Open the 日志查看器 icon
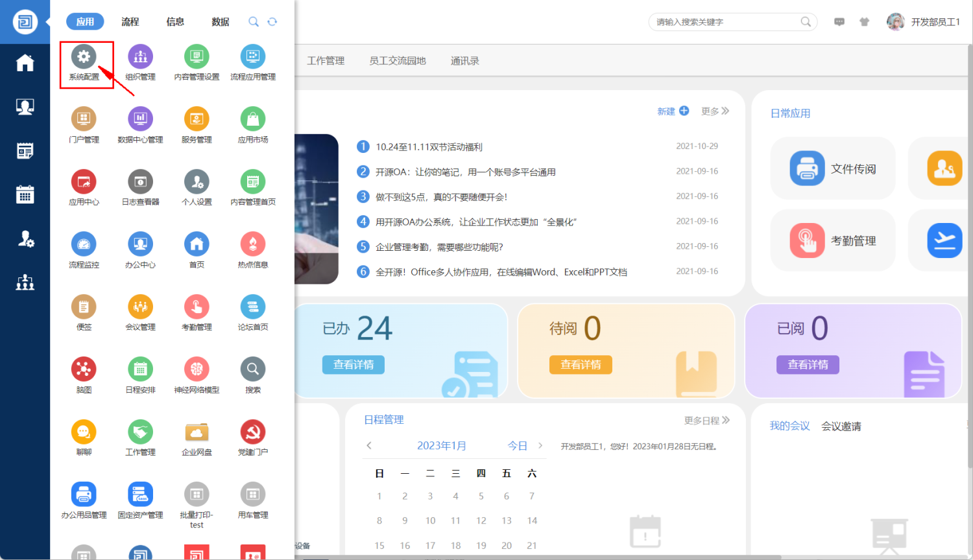The image size is (973, 560). (x=140, y=183)
